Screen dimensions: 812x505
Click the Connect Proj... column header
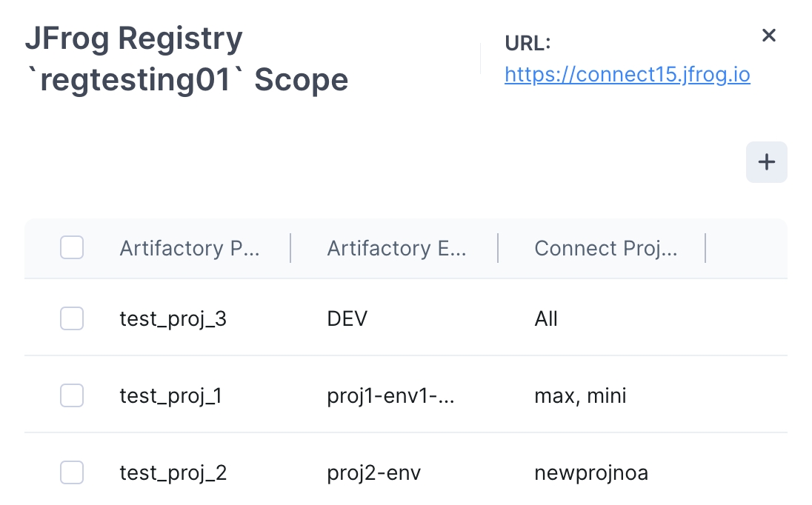[605, 248]
